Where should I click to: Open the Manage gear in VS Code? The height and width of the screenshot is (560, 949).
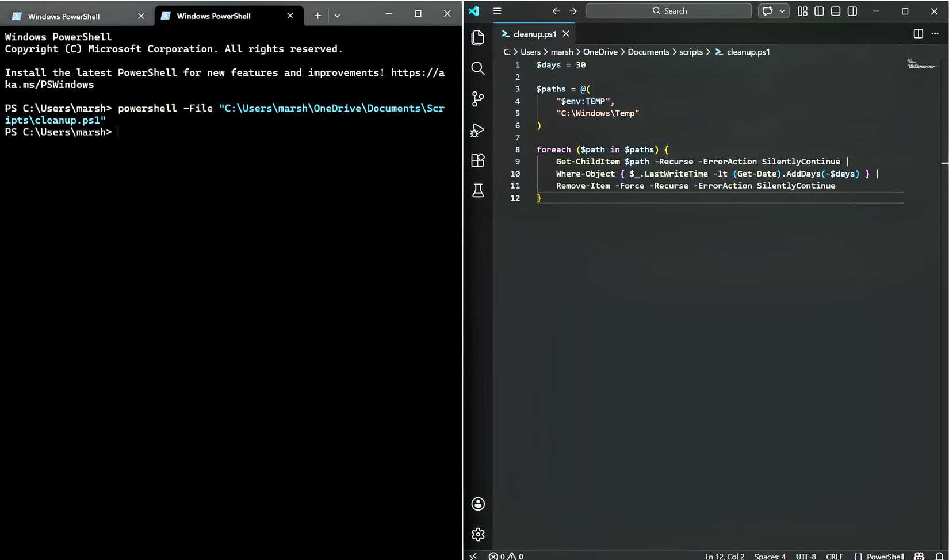click(x=477, y=535)
